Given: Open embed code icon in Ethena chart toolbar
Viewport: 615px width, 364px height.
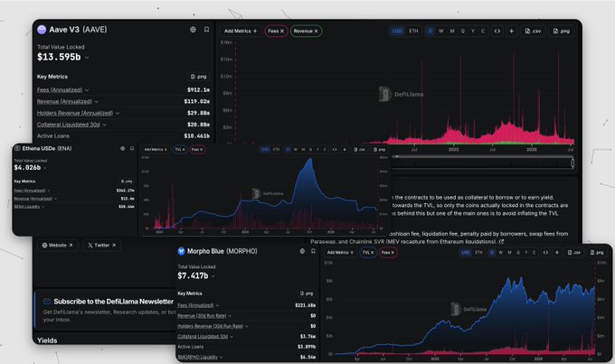Looking at the screenshot, I should tap(335, 149).
